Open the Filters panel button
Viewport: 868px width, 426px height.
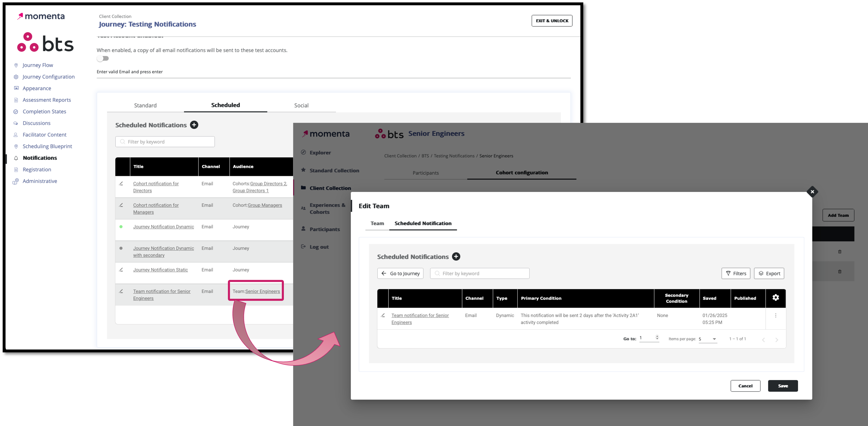(736, 273)
